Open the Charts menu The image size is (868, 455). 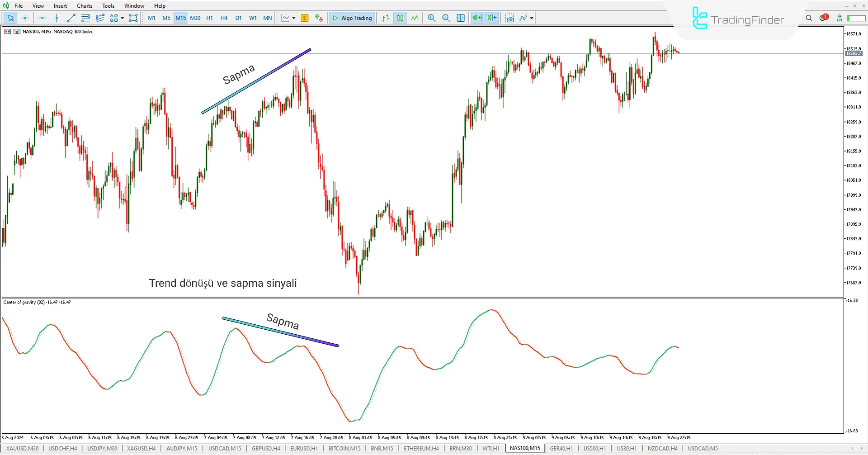coord(84,5)
